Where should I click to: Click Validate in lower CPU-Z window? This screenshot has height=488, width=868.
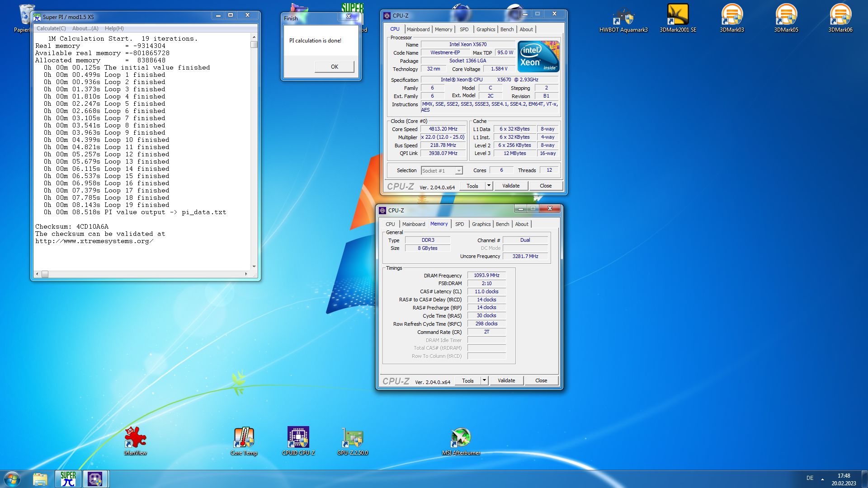tap(506, 380)
